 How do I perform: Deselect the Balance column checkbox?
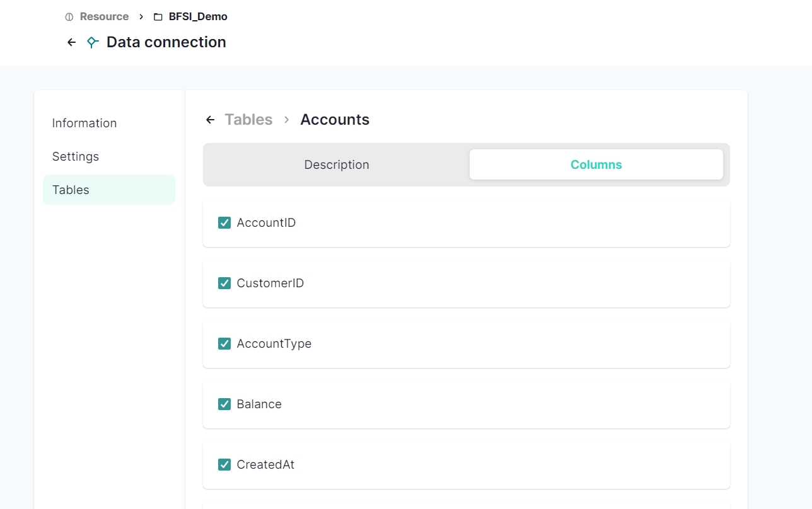[224, 404]
